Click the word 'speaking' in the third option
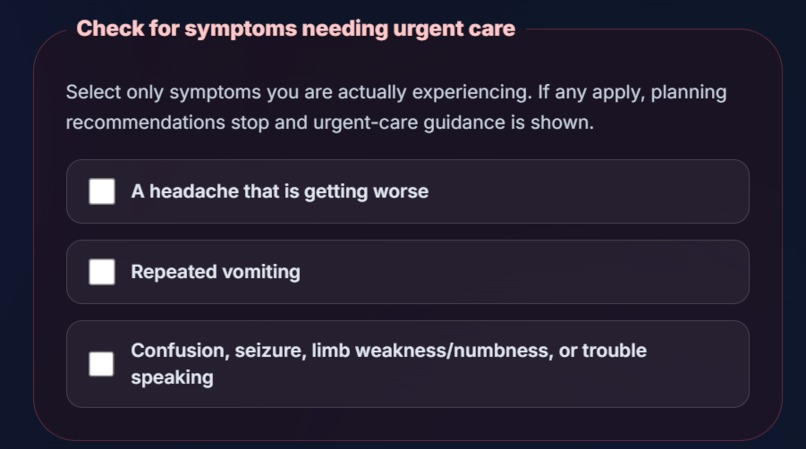This screenshot has height=449, width=806. [172, 378]
